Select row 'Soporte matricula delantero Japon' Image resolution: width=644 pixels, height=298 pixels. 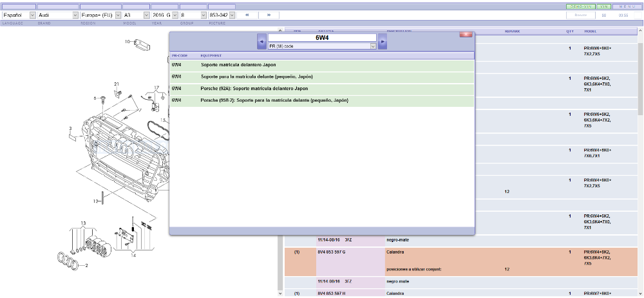(321, 65)
